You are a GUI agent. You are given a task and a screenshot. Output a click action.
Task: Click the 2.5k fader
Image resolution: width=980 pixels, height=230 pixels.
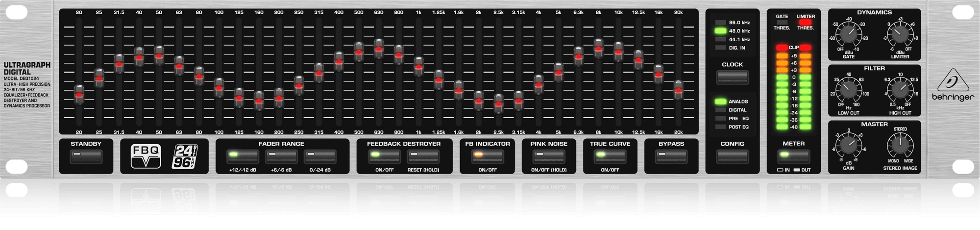(498, 104)
